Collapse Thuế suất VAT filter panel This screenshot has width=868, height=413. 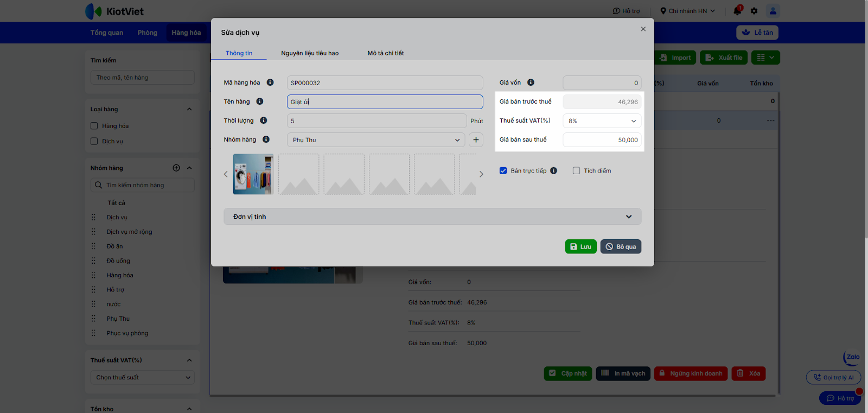(189, 360)
